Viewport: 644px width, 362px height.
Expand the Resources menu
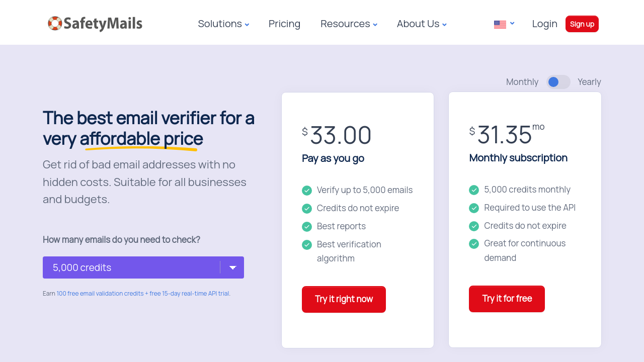coord(349,24)
